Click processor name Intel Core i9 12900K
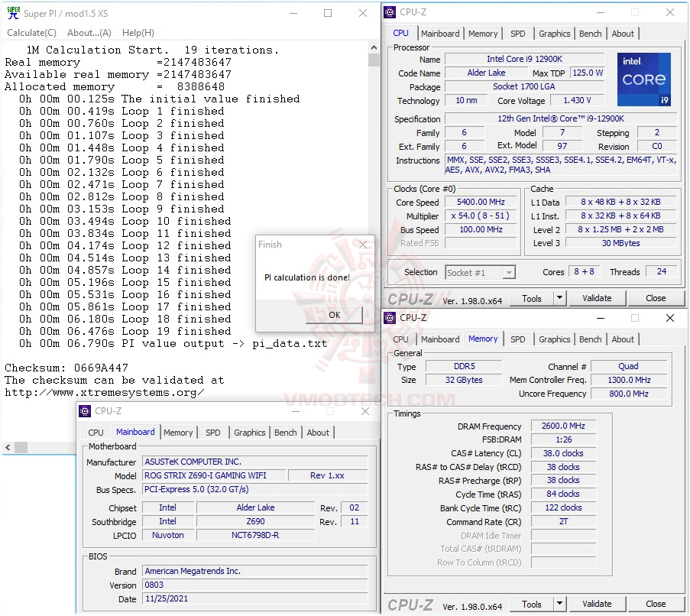 tap(524, 59)
